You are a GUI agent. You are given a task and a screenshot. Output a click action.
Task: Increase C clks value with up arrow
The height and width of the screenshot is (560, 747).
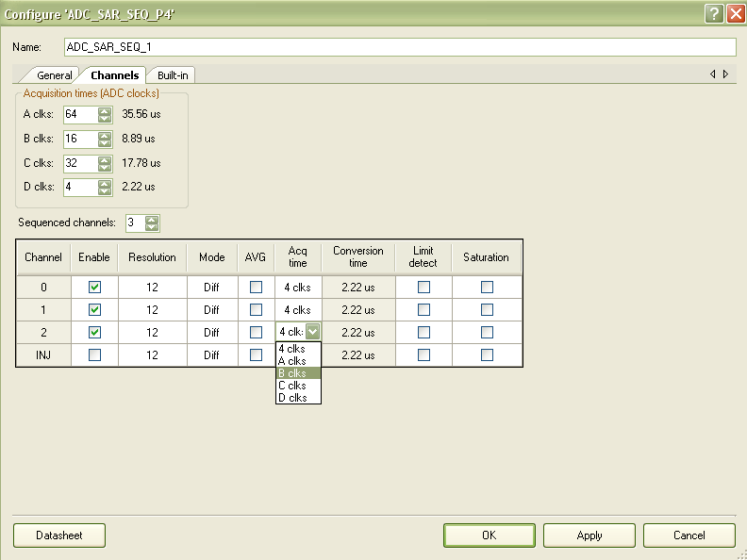(105, 160)
